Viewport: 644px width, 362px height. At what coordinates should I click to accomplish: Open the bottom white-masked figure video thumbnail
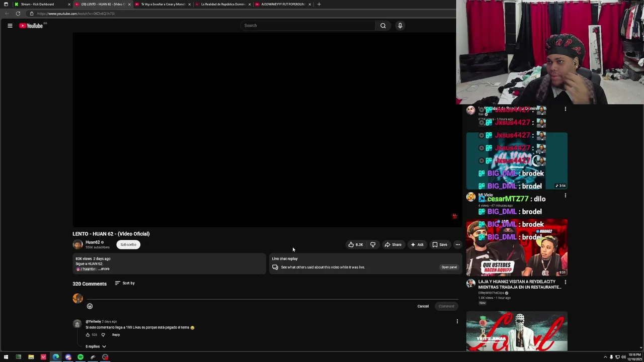(x=517, y=331)
